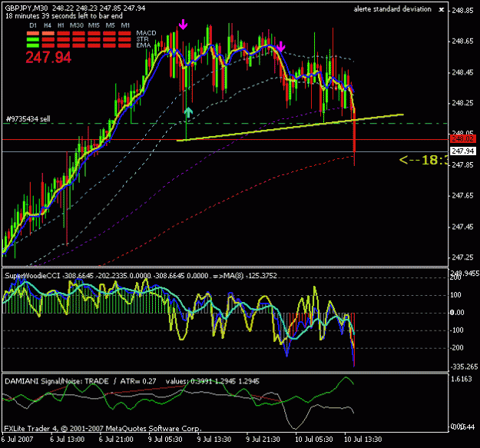Click the 1.6163 value on Damiani axis
The image size is (480, 448).
click(462, 379)
